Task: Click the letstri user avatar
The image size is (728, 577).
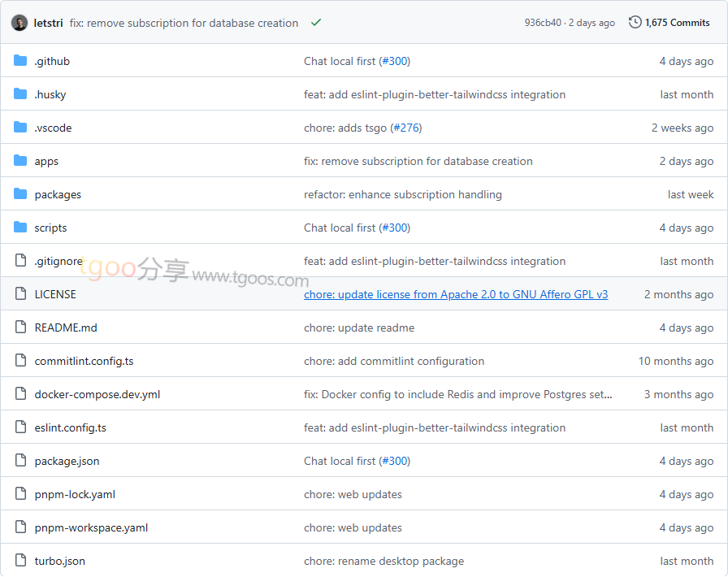Action: click(19, 23)
